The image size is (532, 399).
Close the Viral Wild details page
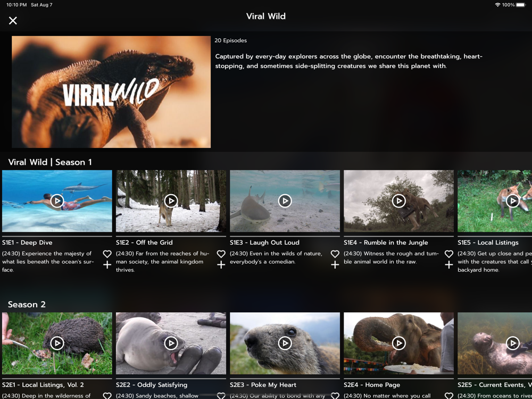(x=13, y=21)
